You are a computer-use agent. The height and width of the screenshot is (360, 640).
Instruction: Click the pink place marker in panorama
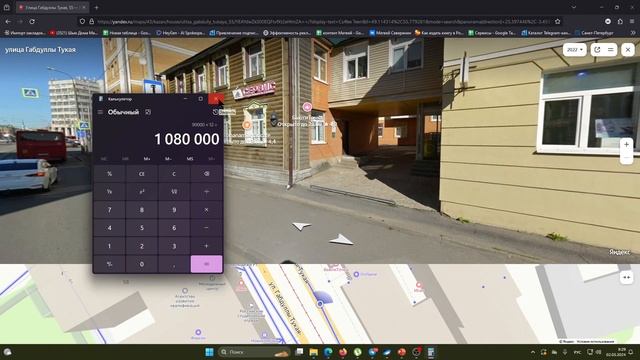[307, 107]
